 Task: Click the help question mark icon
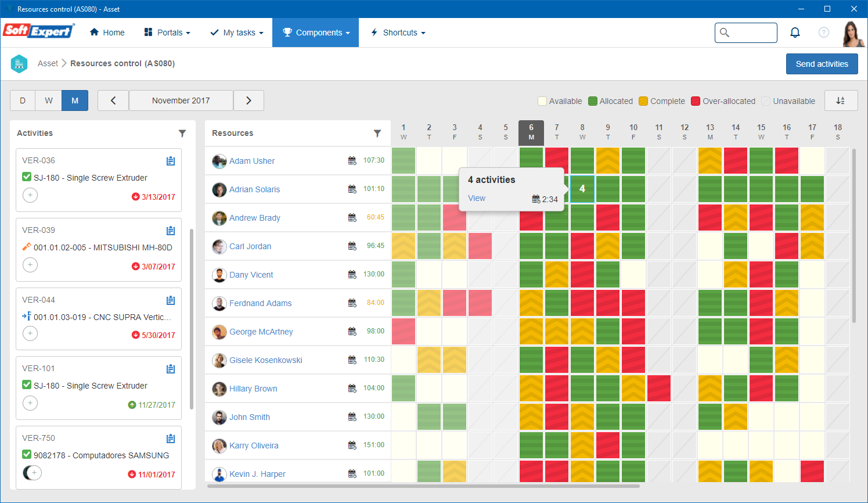click(823, 33)
